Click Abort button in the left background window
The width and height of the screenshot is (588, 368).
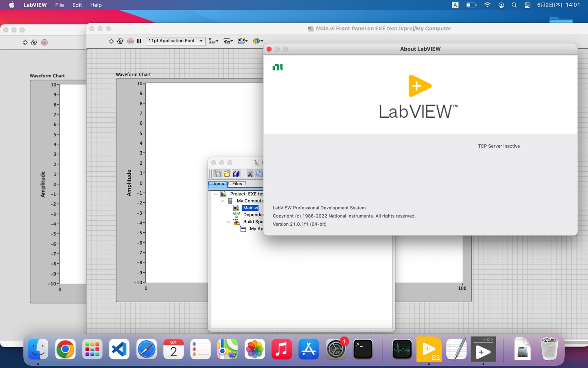point(45,42)
